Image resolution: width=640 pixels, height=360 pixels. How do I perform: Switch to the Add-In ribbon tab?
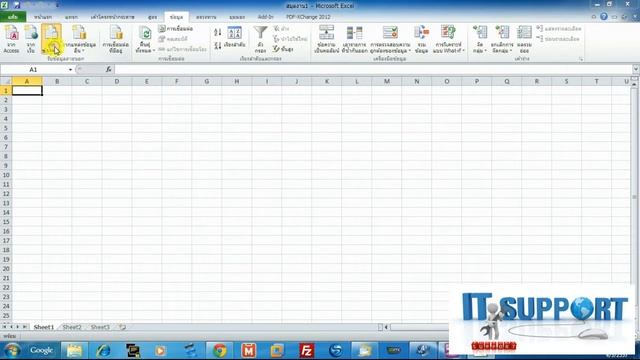click(265, 17)
